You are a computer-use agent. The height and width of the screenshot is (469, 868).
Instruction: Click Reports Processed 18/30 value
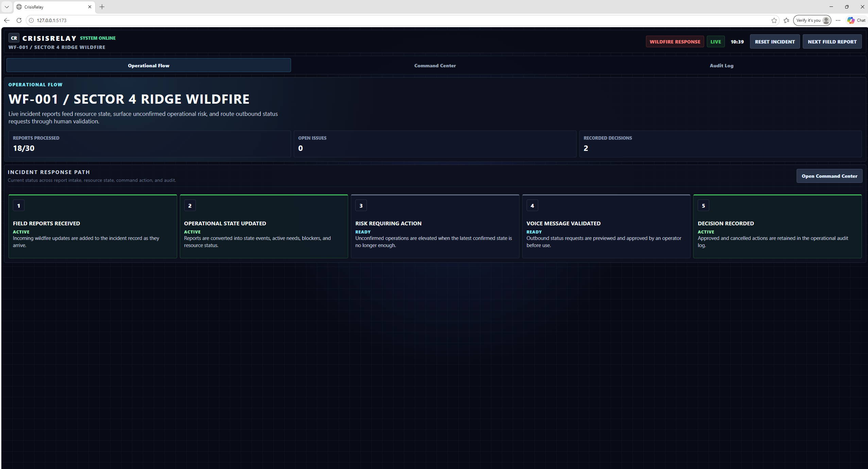point(24,148)
